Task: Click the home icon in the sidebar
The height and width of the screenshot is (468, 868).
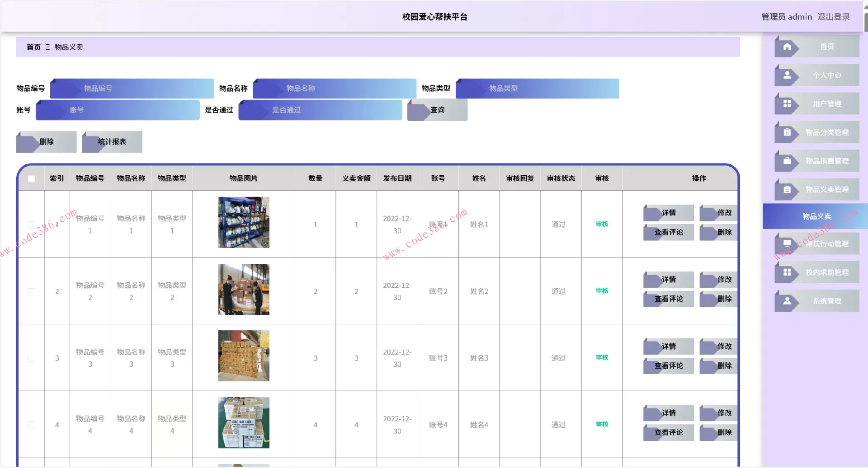Action: pos(787,47)
